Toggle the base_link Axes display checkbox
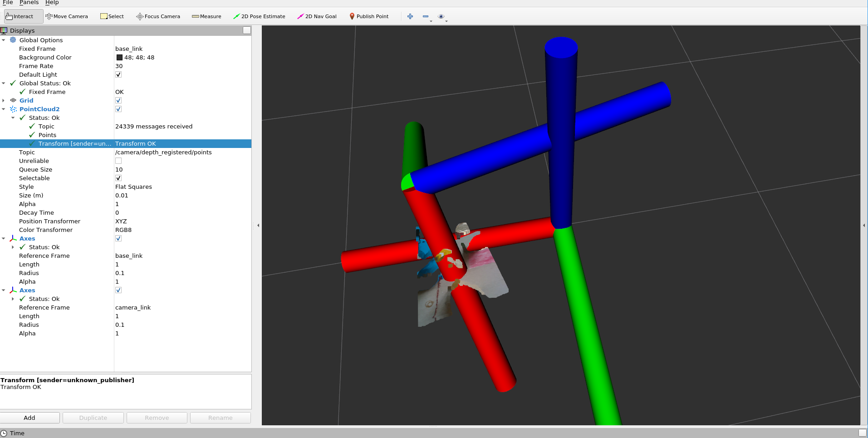Image resolution: width=868 pixels, height=438 pixels. (x=118, y=238)
